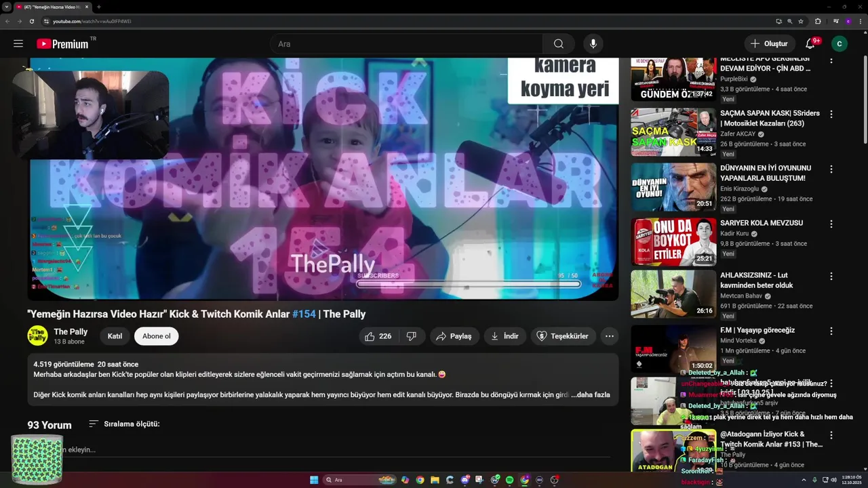868x488 pixels.
Task: Click İndir download button
Action: pos(505,336)
